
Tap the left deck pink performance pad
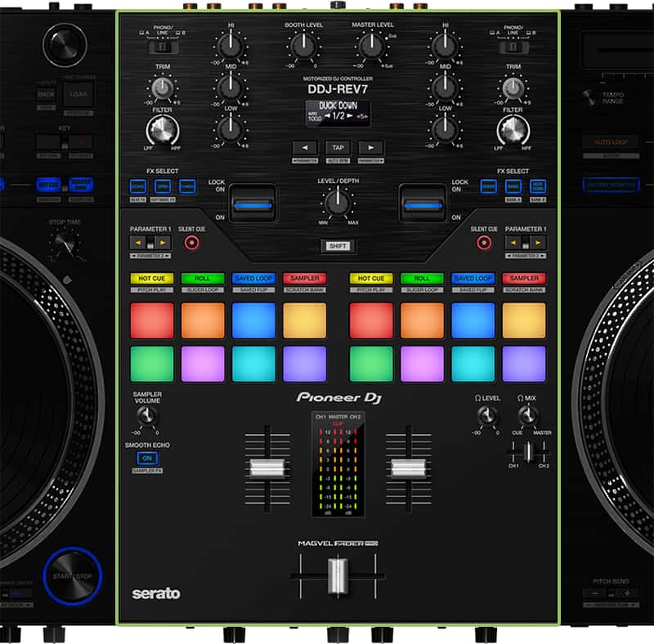point(203,364)
